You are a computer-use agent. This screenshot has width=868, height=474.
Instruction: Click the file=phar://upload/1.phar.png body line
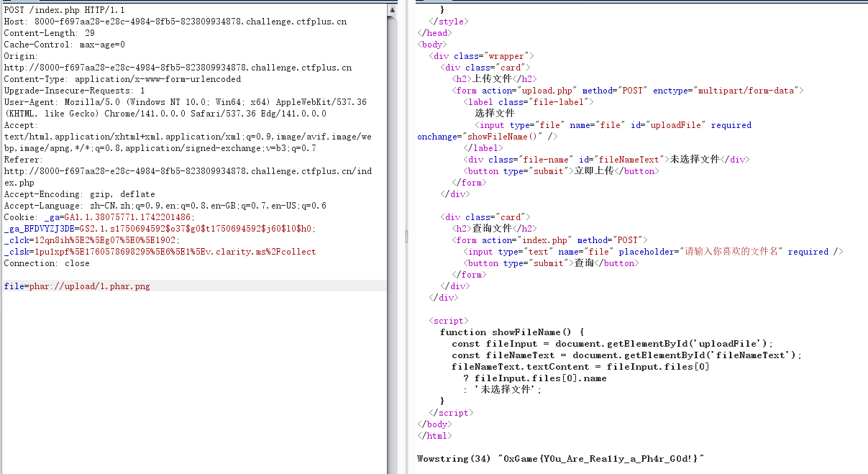pyautogui.click(x=77, y=286)
